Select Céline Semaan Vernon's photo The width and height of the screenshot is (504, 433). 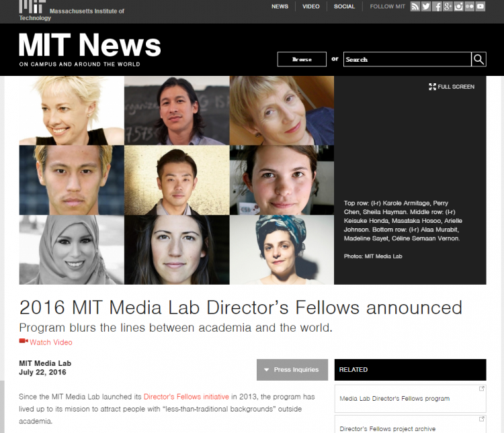(282, 250)
